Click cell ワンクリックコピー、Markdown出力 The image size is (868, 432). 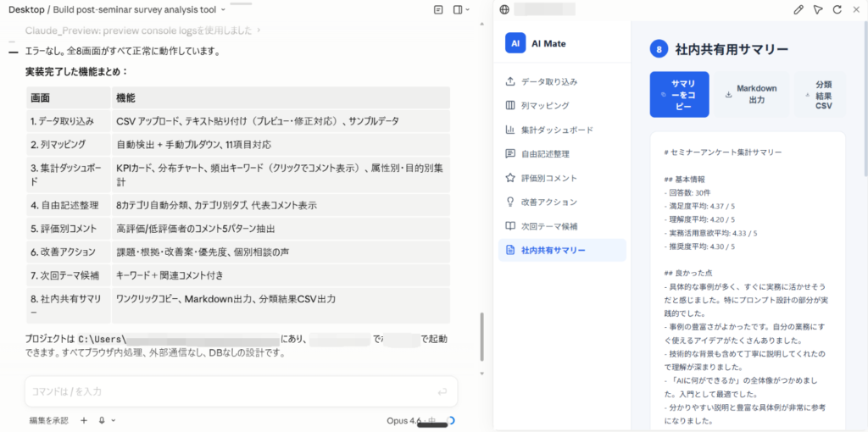point(281,305)
